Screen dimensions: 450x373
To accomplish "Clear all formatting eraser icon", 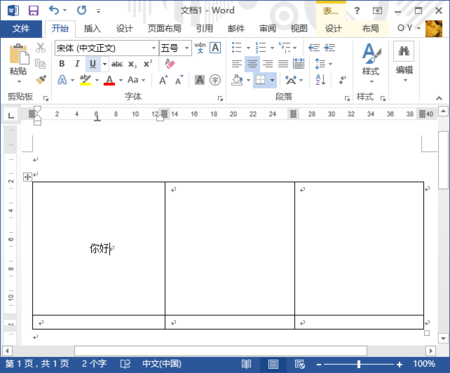I will [x=170, y=64].
